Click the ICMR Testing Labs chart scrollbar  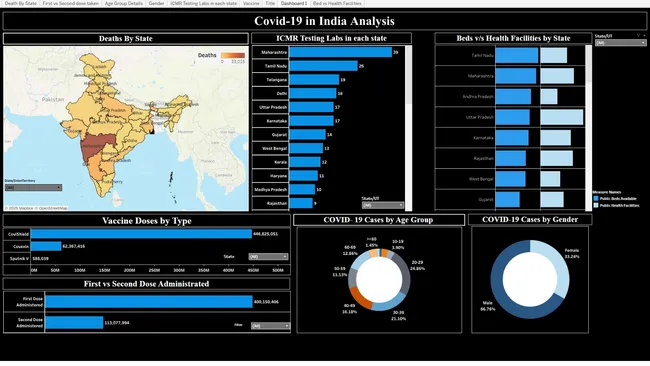tap(409, 75)
